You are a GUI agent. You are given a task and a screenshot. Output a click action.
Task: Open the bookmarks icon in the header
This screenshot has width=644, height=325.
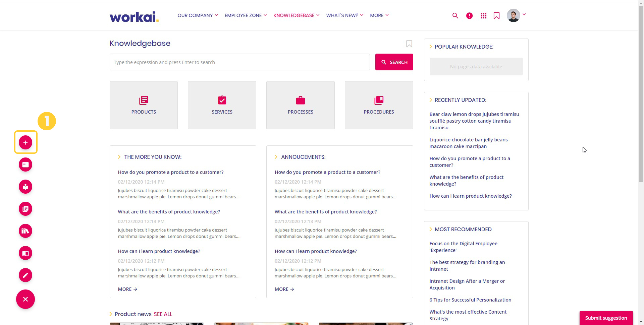tap(497, 15)
